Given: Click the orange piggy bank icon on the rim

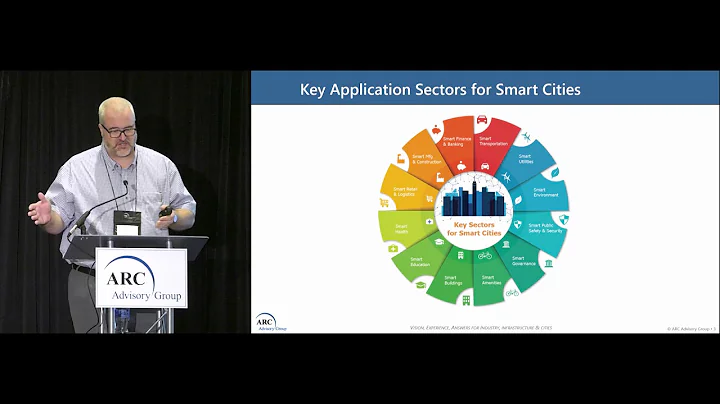Looking at the screenshot, I should [x=436, y=130].
